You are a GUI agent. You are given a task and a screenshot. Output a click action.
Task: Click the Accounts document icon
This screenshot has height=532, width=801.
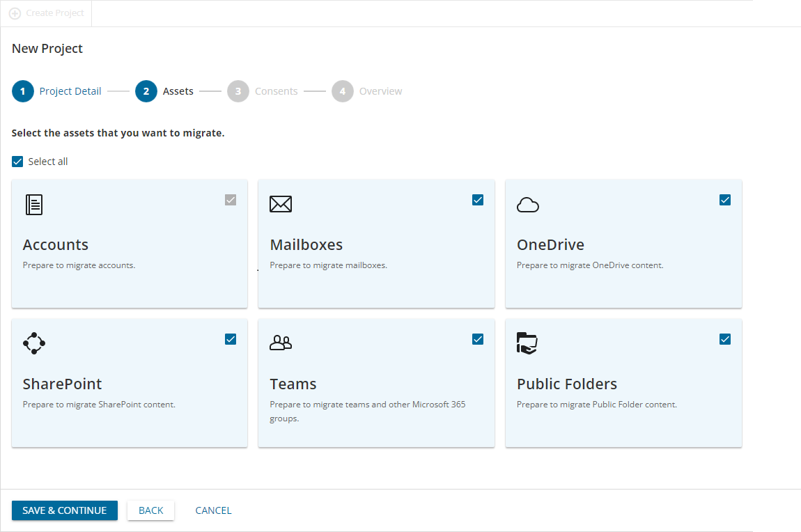(x=34, y=204)
